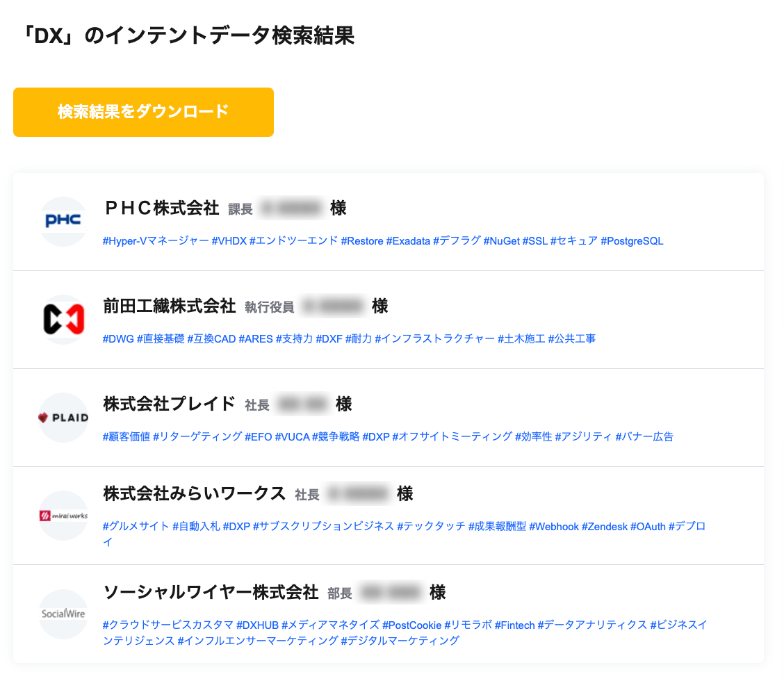Open the 株式会社プレイド company name
The width and height of the screenshot is (784, 681).
[x=170, y=404]
